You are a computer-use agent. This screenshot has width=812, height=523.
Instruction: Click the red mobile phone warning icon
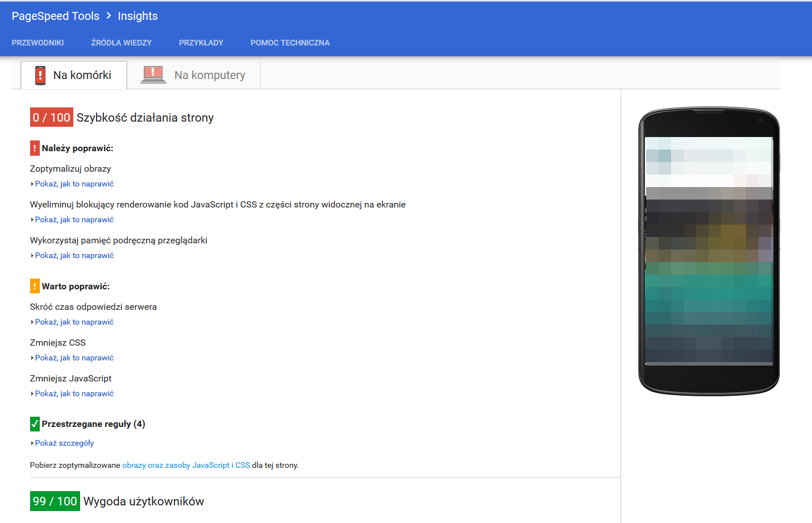point(40,75)
